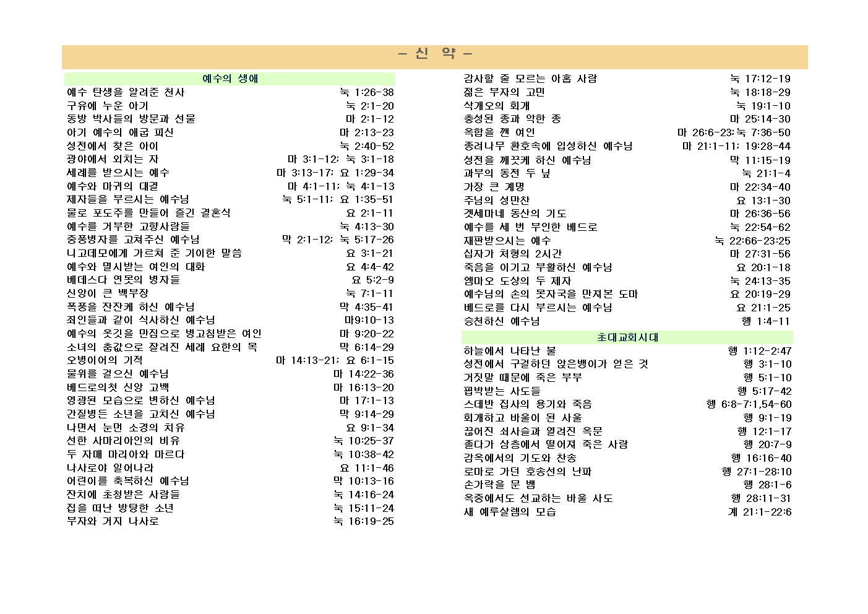The height and width of the screenshot is (614, 868).
Task: Click the reference '요 5:2-9'
Action: point(373,280)
